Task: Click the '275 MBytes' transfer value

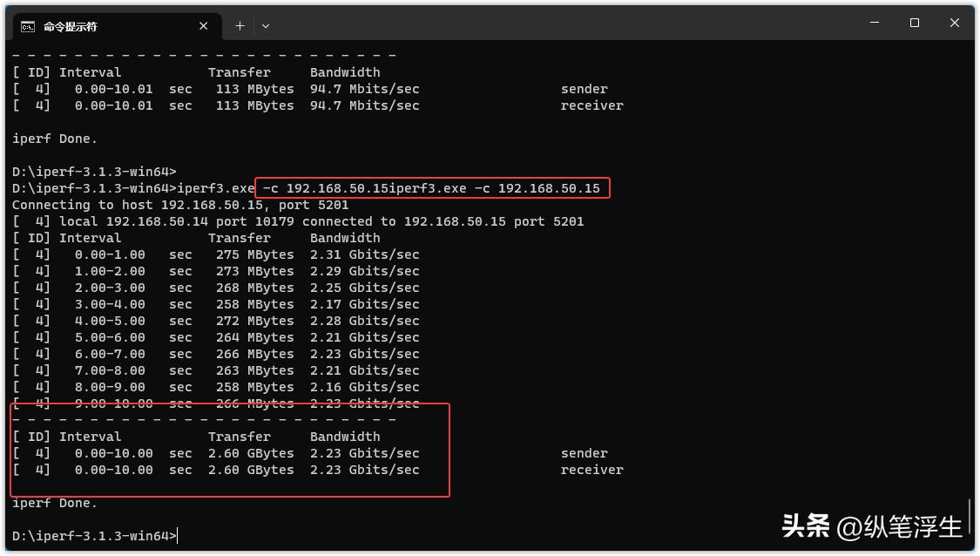Action: click(255, 254)
